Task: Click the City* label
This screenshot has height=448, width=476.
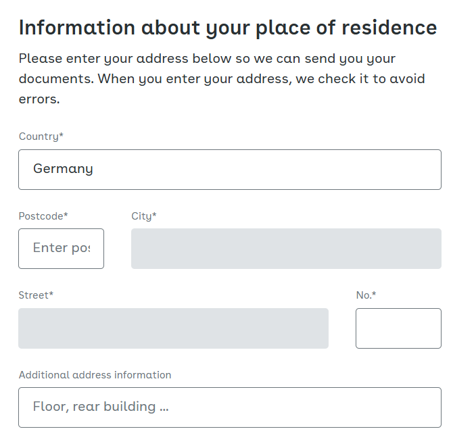Action: 144,216
